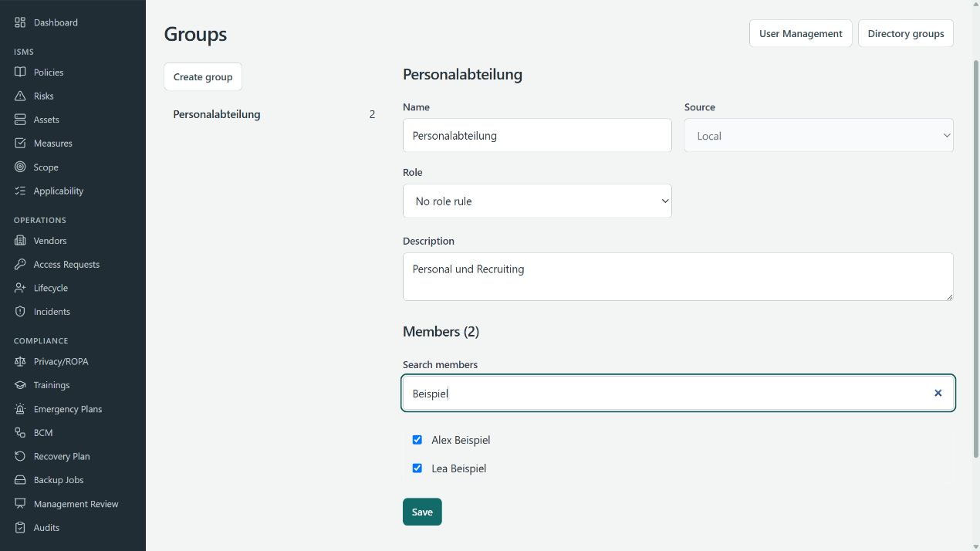Open the Dashboard grid icon
Image resolution: width=980 pixels, height=551 pixels.
(20, 22)
